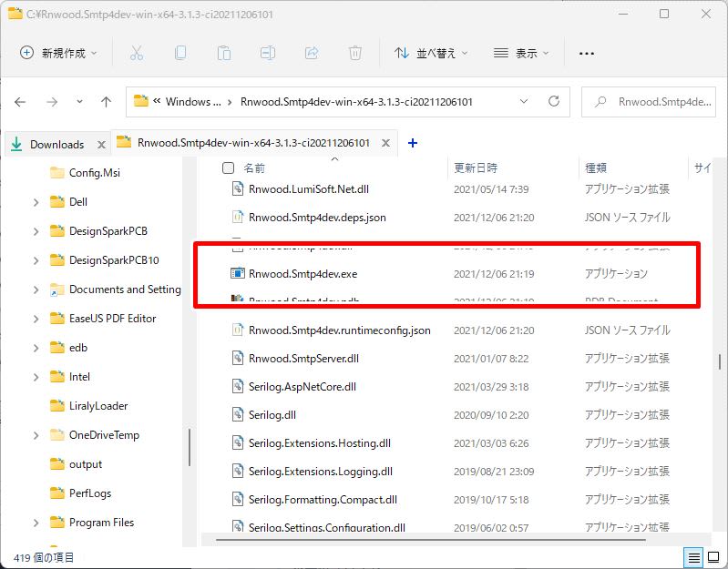728x569 pixels.
Task: Expand the Intel folder node
Action: [x=36, y=377]
